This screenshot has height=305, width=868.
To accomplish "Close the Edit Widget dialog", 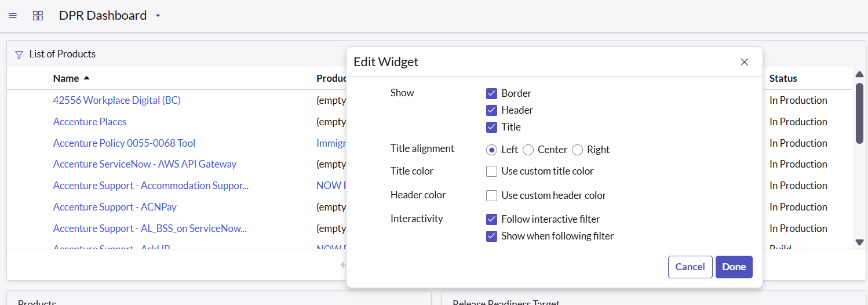I will pos(745,62).
